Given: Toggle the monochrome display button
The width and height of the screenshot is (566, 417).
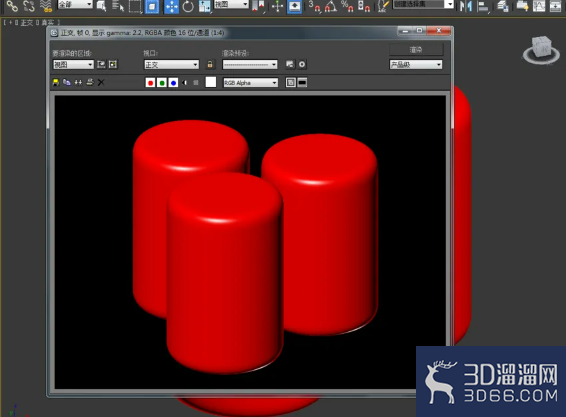Looking at the screenshot, I should [196, 83].
